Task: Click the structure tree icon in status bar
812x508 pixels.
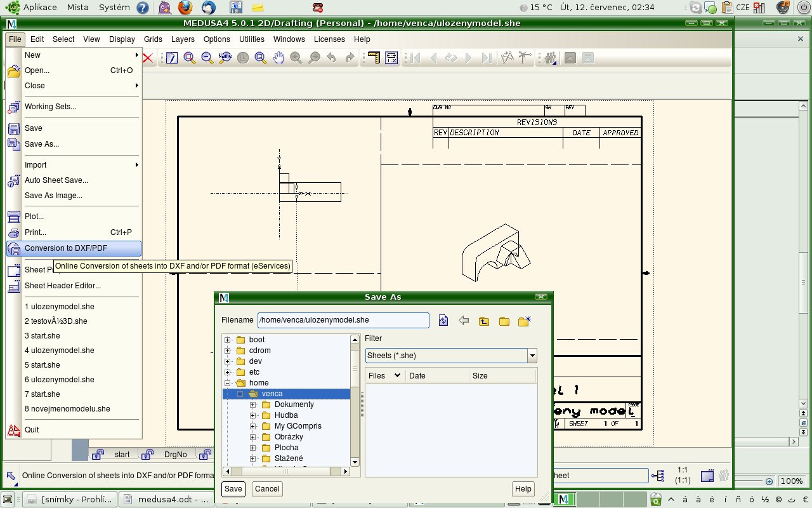Action: coord(658,476)
